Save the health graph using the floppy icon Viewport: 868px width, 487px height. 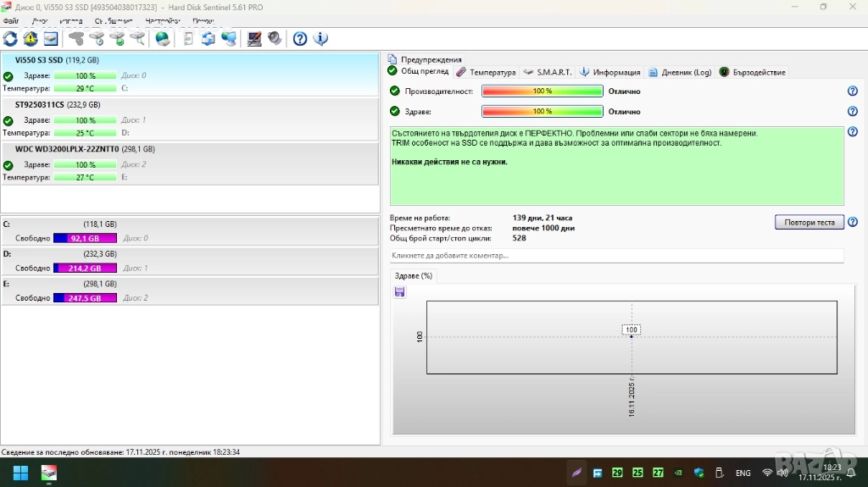pyautogui.click(x=400, y=292)
